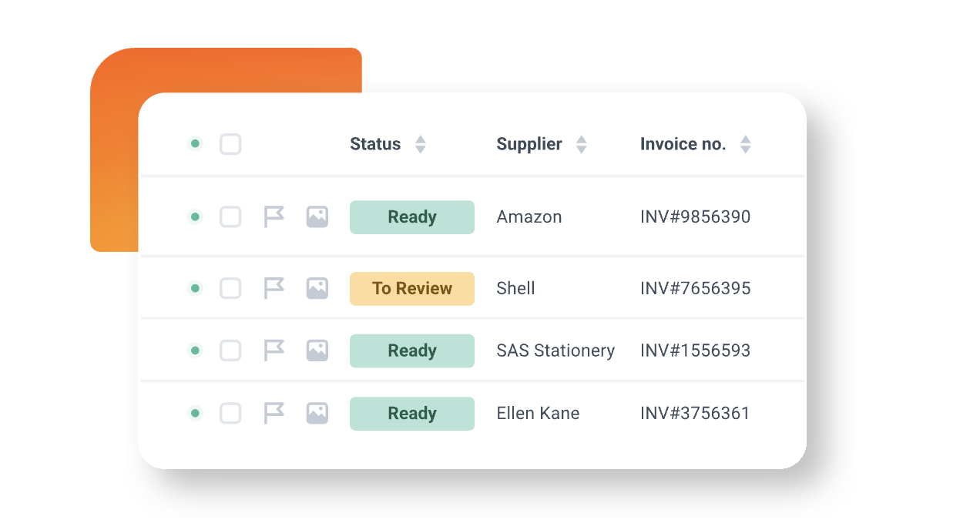Click the green dot in SAS Stationery row
The height and width of the screenshot is (530, 980).
click(x=195, y=351)
